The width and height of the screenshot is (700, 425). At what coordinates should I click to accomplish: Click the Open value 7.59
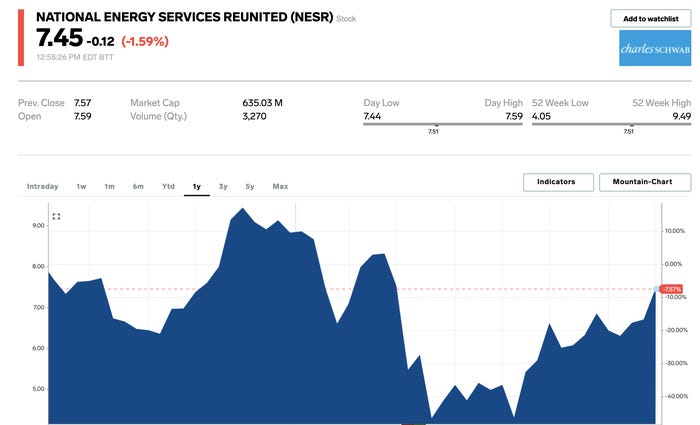(83, 117)
